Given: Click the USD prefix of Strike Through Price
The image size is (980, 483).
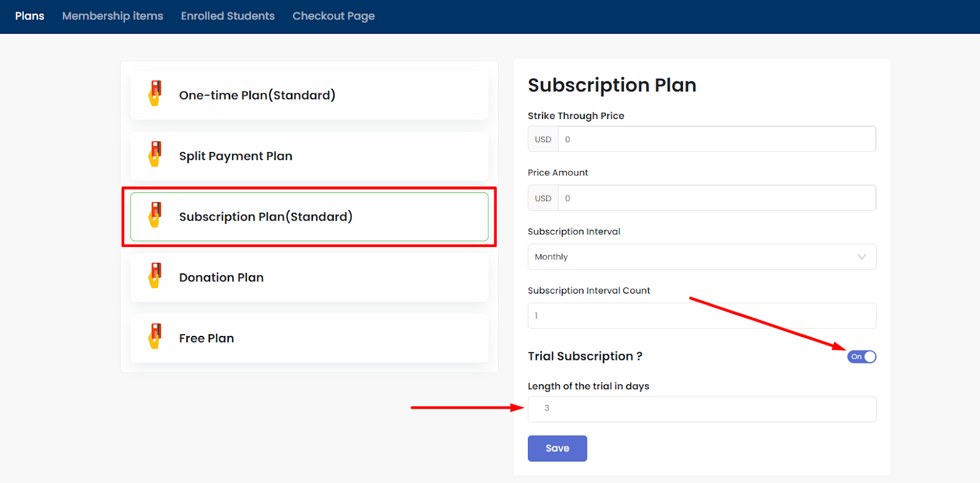Looking at the screenshot, I should tap(543, 139).
